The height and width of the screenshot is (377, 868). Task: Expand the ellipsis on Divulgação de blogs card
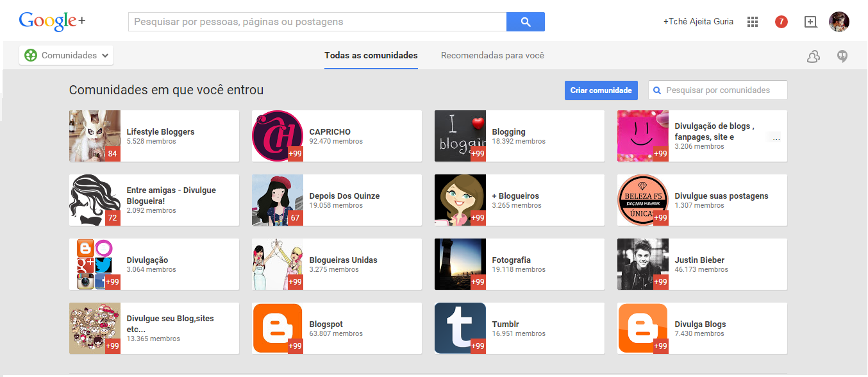coord(776,138)
